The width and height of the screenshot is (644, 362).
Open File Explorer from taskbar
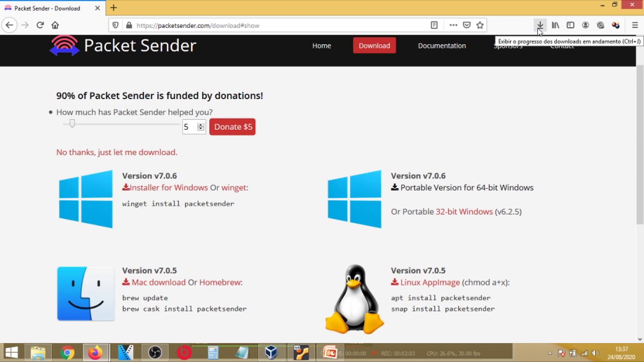pos(38,353)
